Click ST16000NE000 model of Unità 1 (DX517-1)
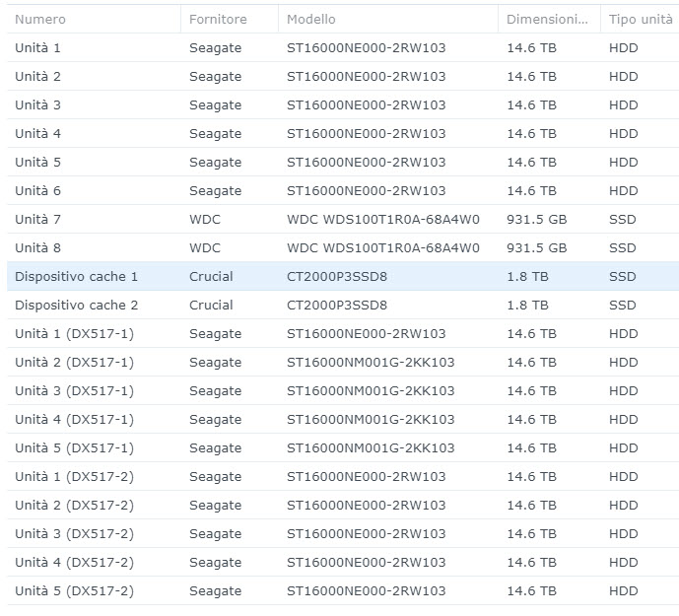Image resolution: width=679 pixels, height=616 pixels. 367,333
